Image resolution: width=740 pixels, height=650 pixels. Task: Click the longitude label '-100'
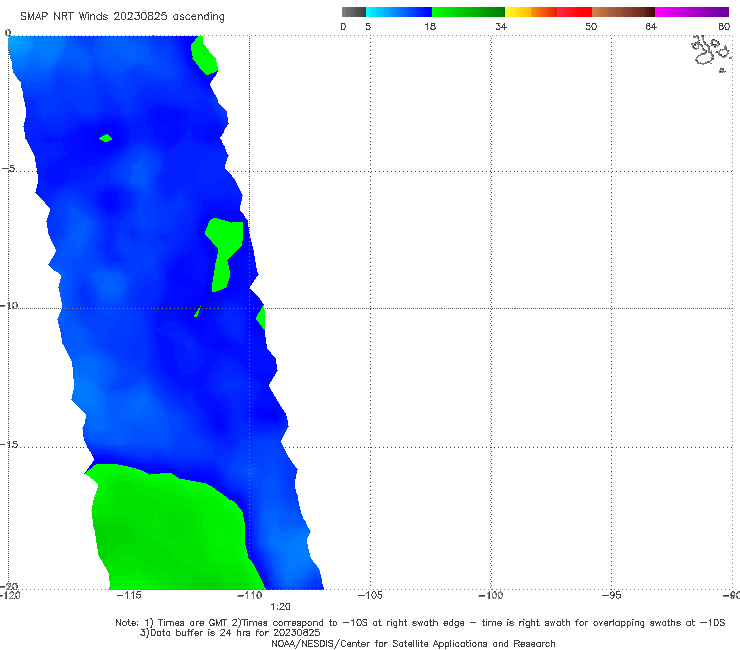click(491, 595)
